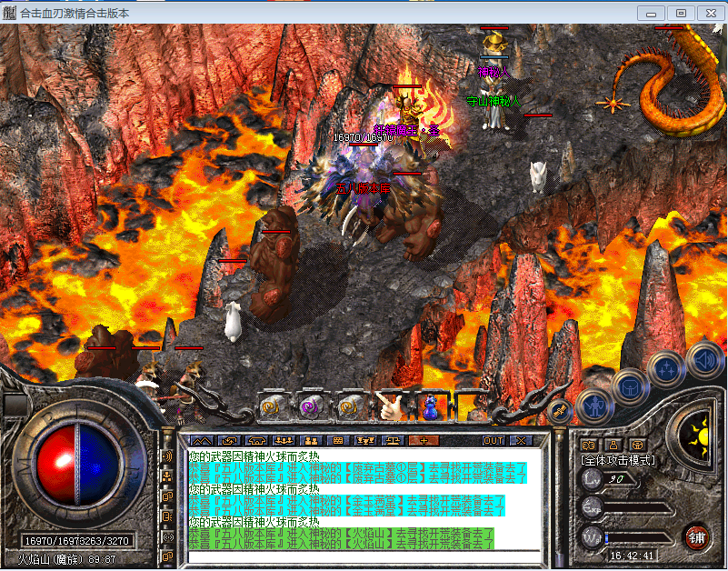Click the small satellite round button
728x571 pixels.
coord(560,411)
